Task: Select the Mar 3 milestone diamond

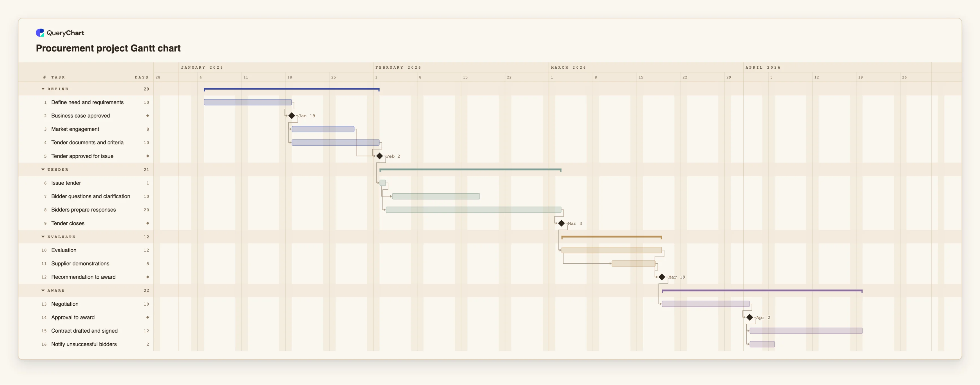Action: 561,223
